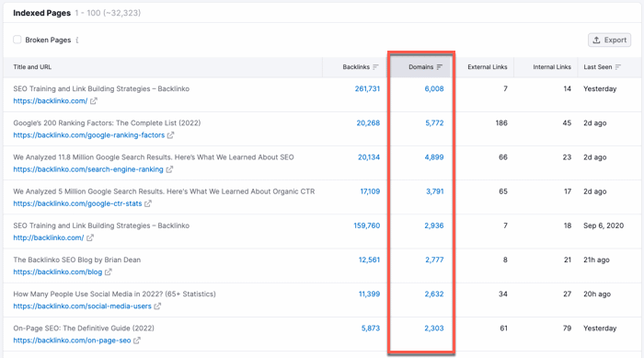The width and height of the screenshot is (644, 358).
Task: Select the internal links value 79
Action: point(567,328)
